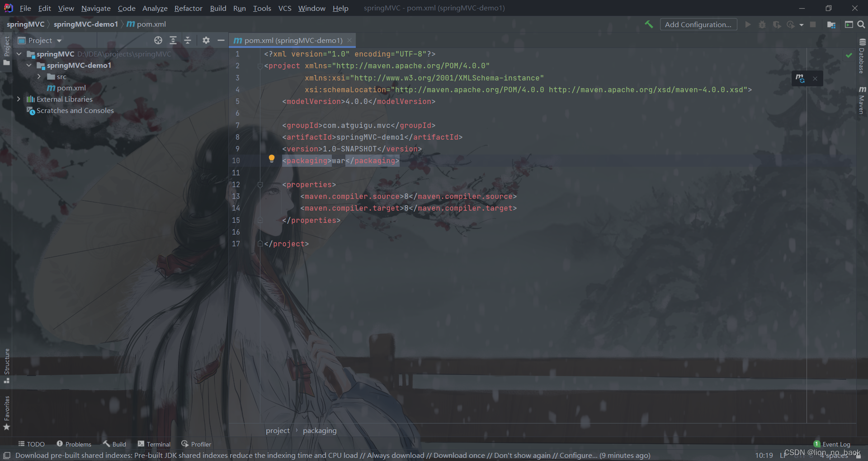The width and height of the screenshot is (868, 461).
Task: Click the packaging breadcrumb at editor bottom
Action: 320,431
